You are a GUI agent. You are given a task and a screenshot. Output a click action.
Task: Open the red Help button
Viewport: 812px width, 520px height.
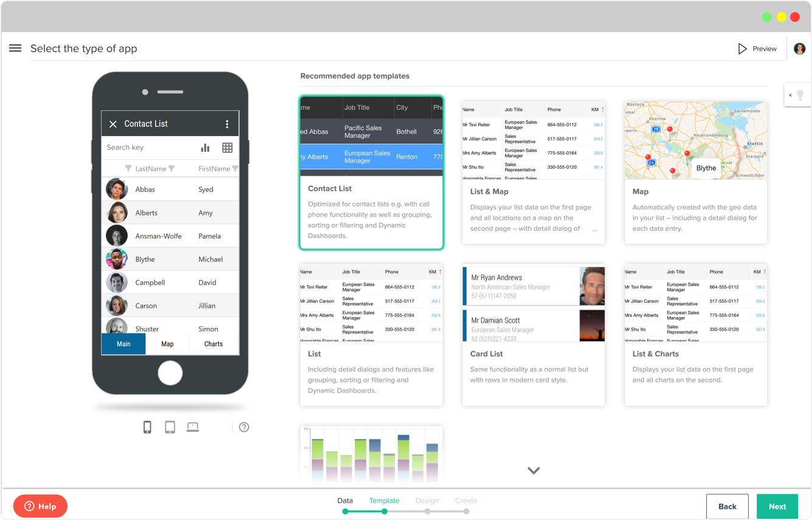[x=41, y=506]
